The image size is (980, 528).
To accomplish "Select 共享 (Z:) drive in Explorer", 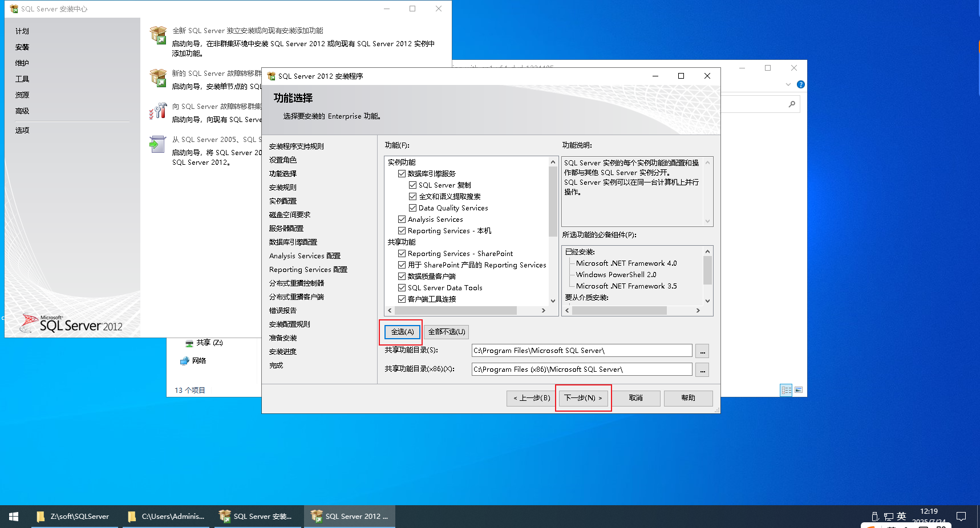I will pyautogui.click(x=204, y=343).
